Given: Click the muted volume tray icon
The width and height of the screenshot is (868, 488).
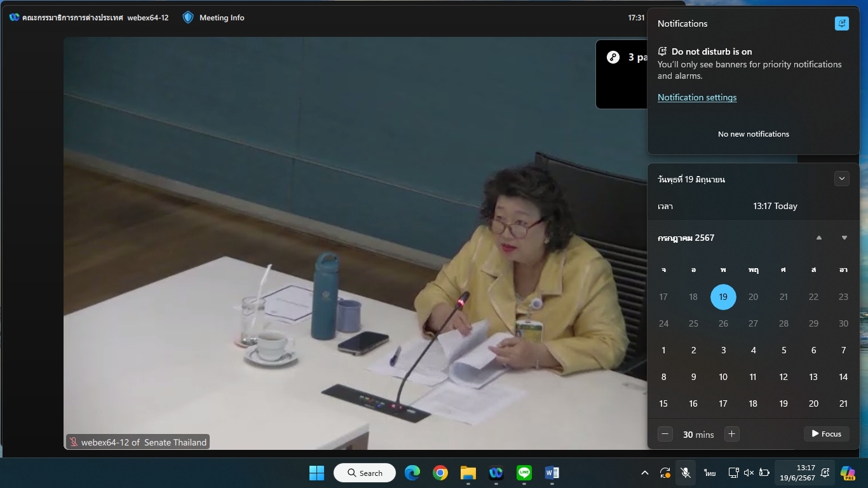Looking at the screenshot, I should (749, 473).
